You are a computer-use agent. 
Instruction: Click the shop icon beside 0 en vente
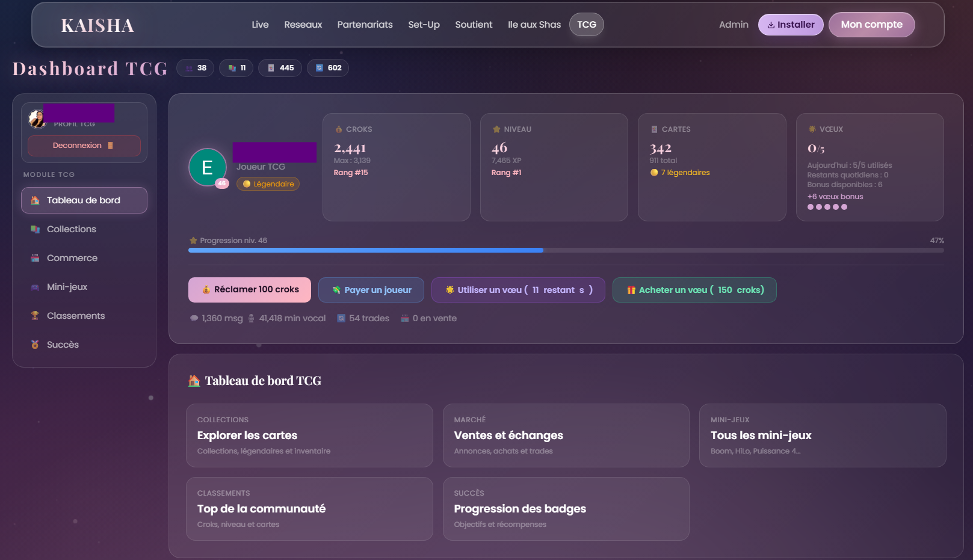point(405,318)
